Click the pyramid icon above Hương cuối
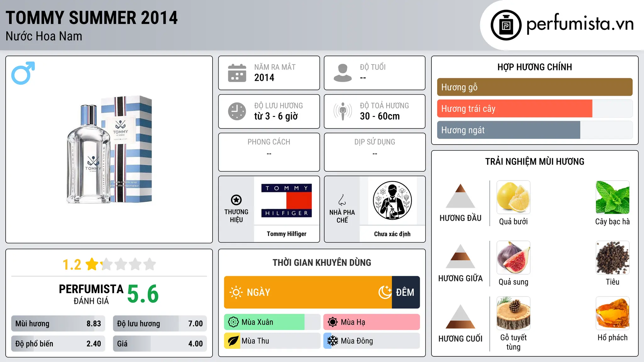The image size is (644, 362). click(x=460, y=316)
